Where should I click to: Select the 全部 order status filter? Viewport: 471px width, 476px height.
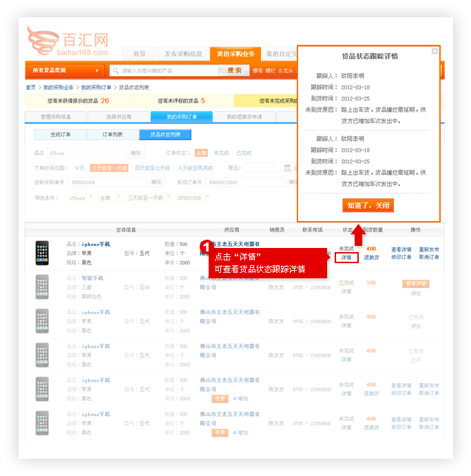point(200,153)
